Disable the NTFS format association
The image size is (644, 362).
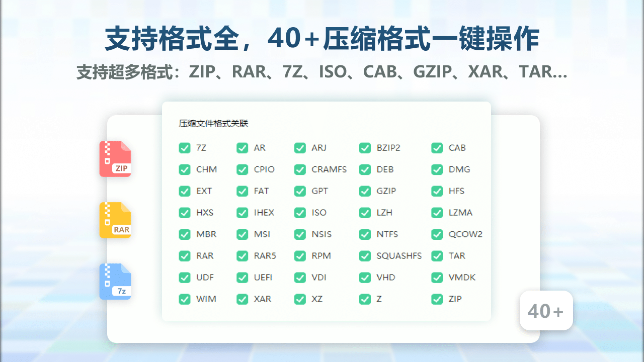click(365, 234)
